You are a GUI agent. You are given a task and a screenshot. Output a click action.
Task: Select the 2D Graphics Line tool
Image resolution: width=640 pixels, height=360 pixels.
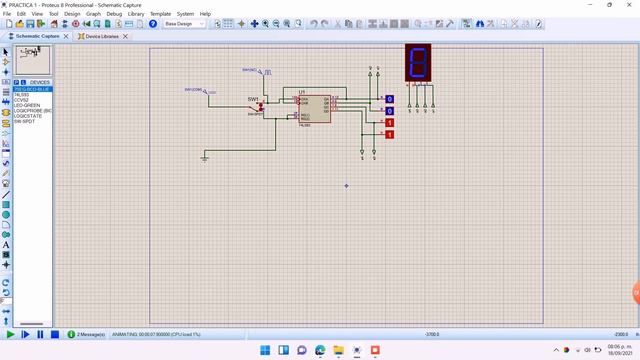(x=6, y=194)
